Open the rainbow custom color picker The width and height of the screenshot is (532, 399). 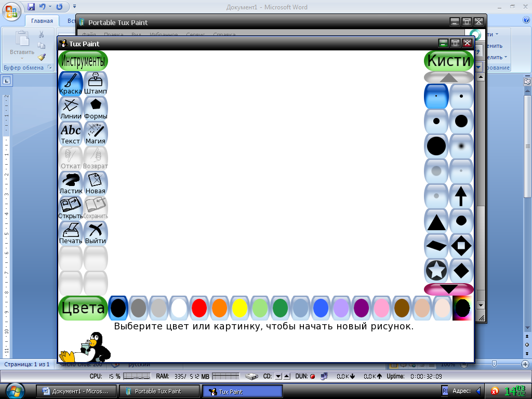(x=462, y=308)
